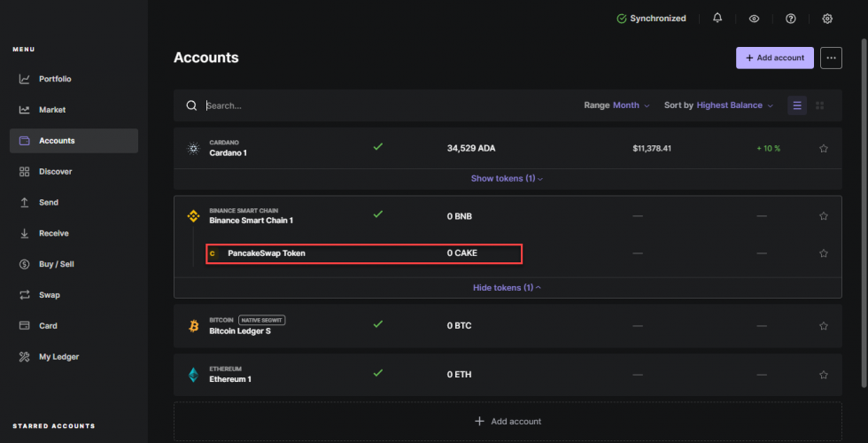Star the PancakeSwap Token row
868x443 pixels.
click(x=824, y=253)
